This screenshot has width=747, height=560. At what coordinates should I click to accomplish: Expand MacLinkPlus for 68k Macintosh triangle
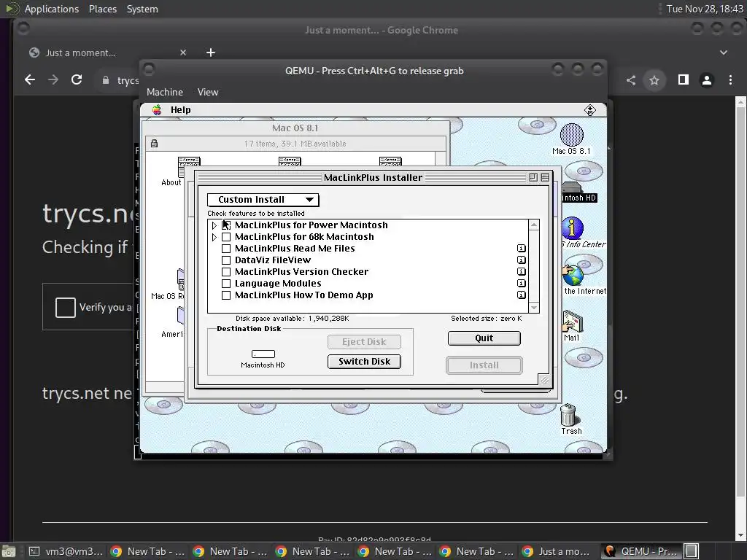point(214,237)
